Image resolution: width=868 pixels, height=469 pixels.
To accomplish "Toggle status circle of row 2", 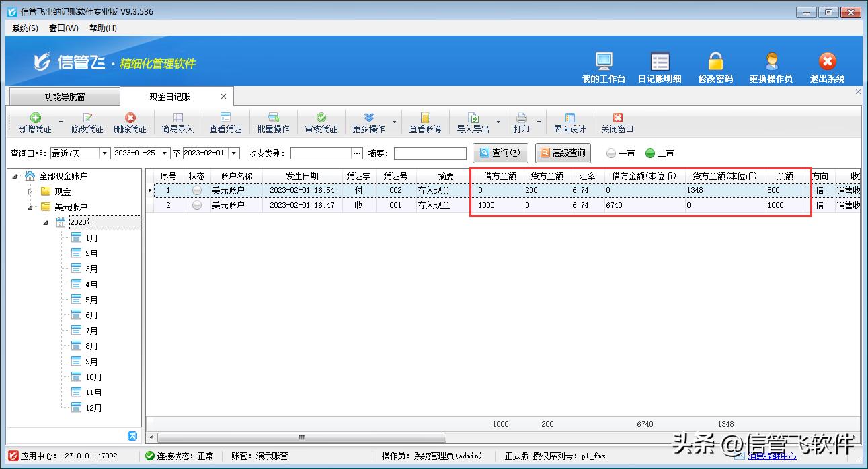I will coord(196,206).
